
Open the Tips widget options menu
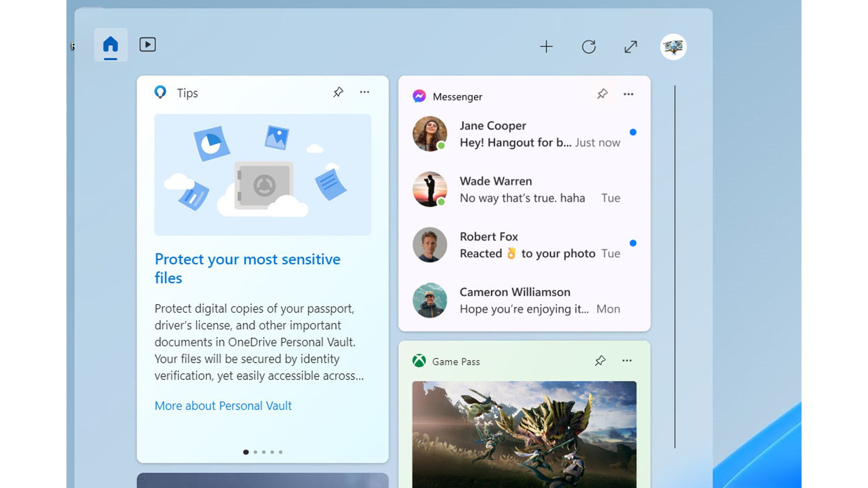click(364, 91)
